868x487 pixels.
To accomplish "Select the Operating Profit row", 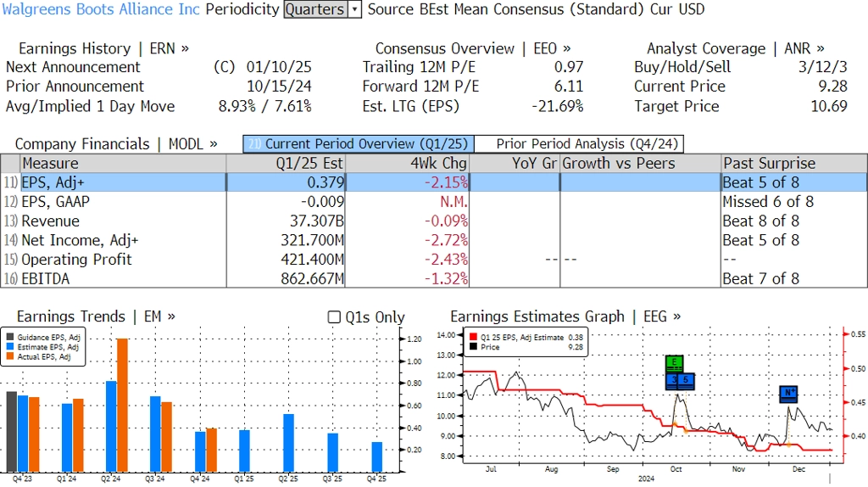I will tap(433, 260).
